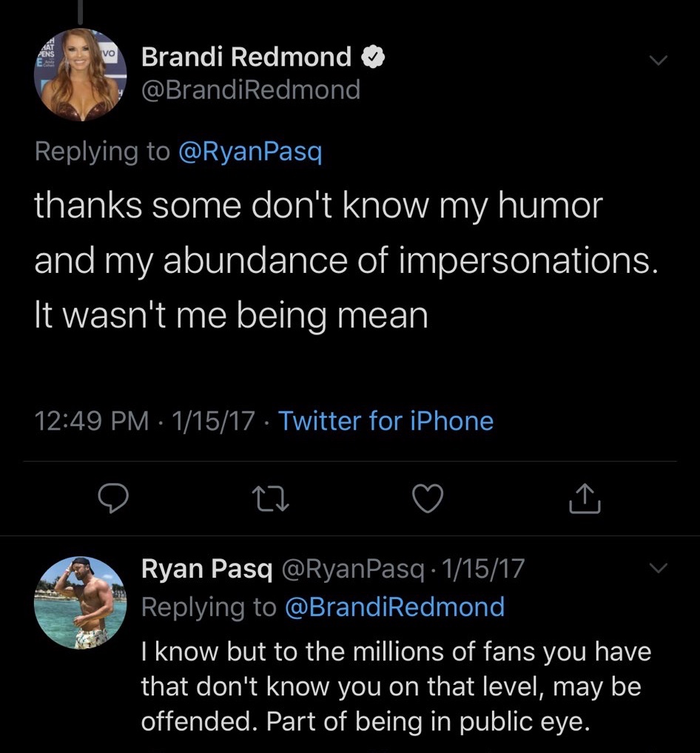Click the Twitter for iPhone link

click(x=386, y=421)
